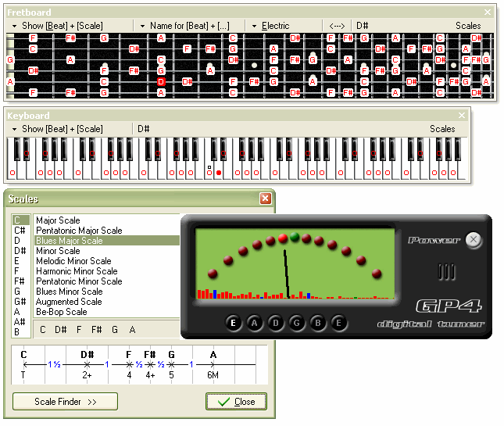
Task: Close the Keyboard panel
Action: pyautogui.click(x=462, y=116)
